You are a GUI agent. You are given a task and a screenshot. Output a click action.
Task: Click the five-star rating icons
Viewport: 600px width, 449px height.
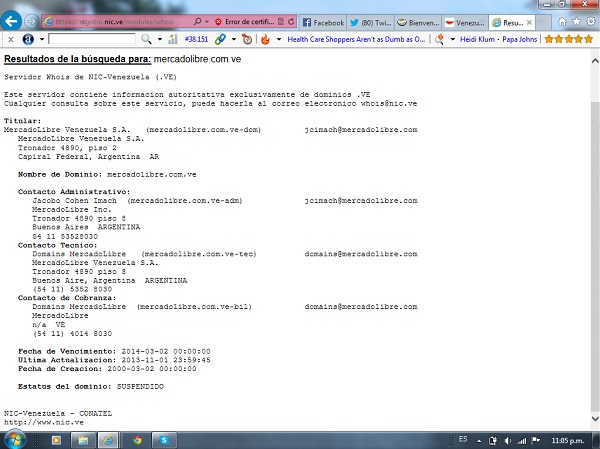[568, 39]
